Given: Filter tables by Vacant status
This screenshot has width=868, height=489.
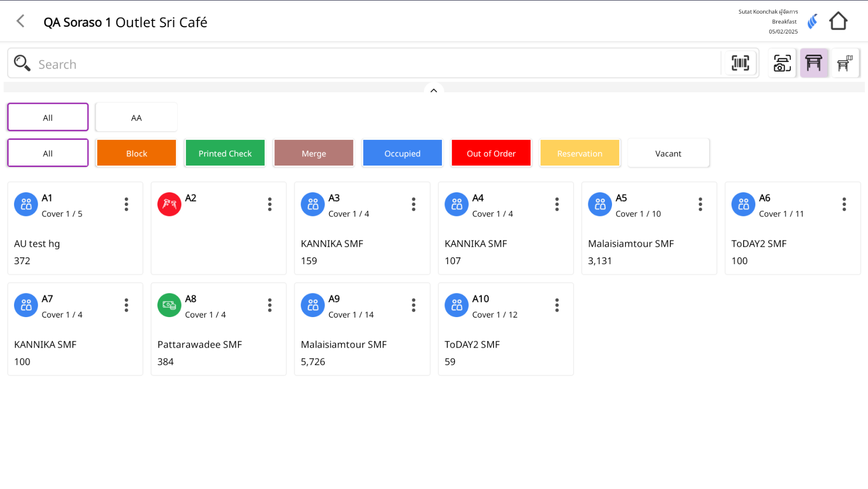Looking at the screenshot, I should coord(668,153).
